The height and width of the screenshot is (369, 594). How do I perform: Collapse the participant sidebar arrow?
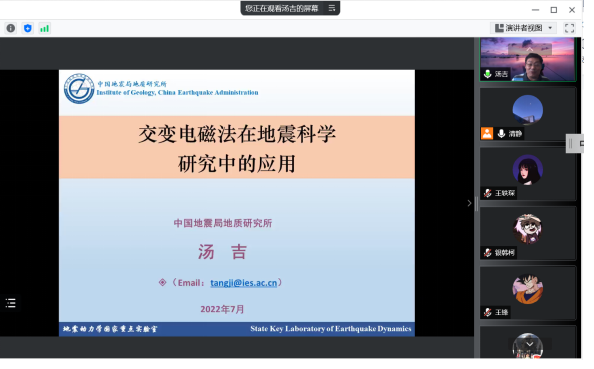pyautogui.click(x=469, y=203)
